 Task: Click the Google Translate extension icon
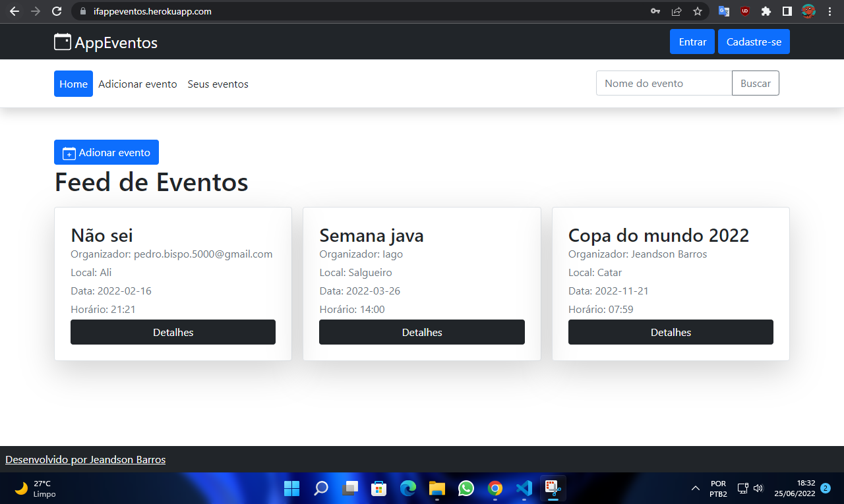[723, 11]
